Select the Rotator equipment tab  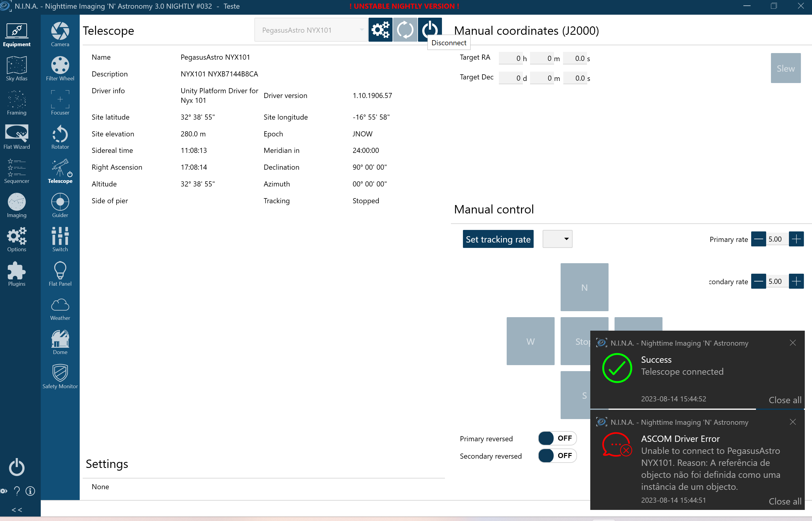[60, 137]
